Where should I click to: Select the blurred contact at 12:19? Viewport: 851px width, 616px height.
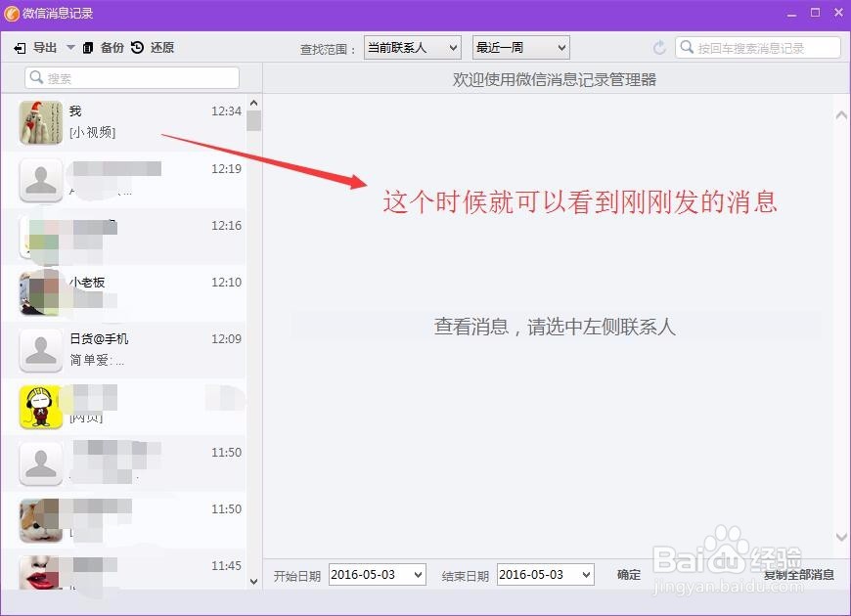pos(124,180)
